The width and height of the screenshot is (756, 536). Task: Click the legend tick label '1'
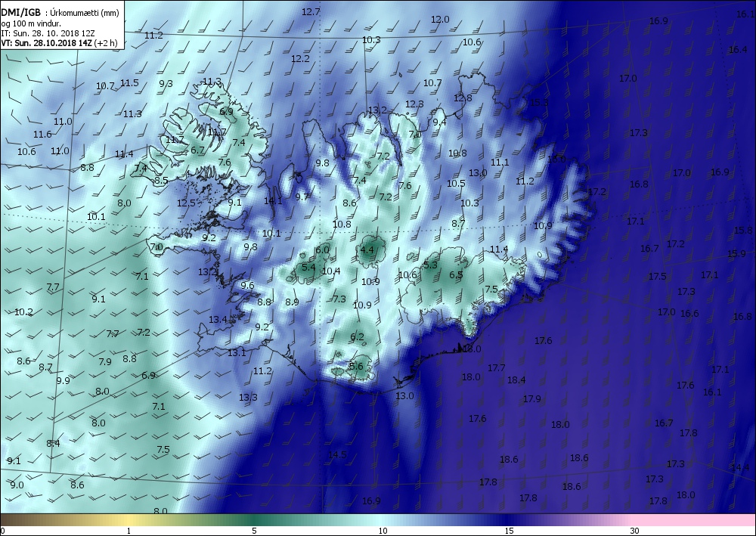129,531
